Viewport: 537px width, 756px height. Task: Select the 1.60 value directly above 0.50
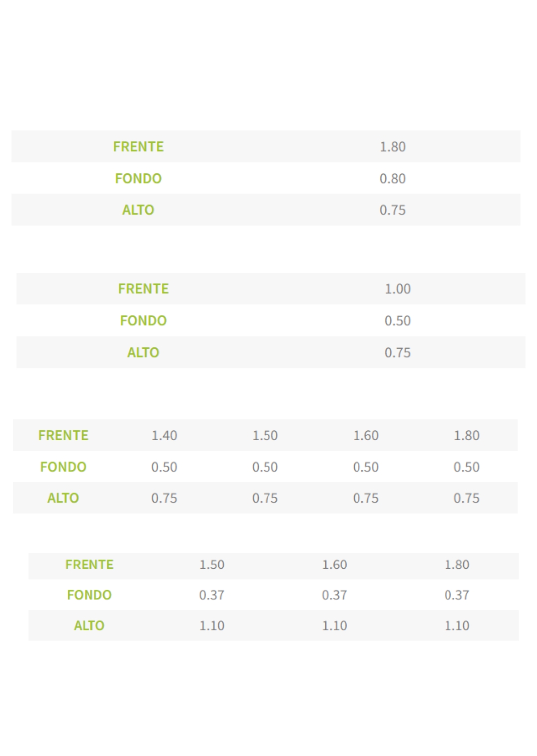point(366,435)
